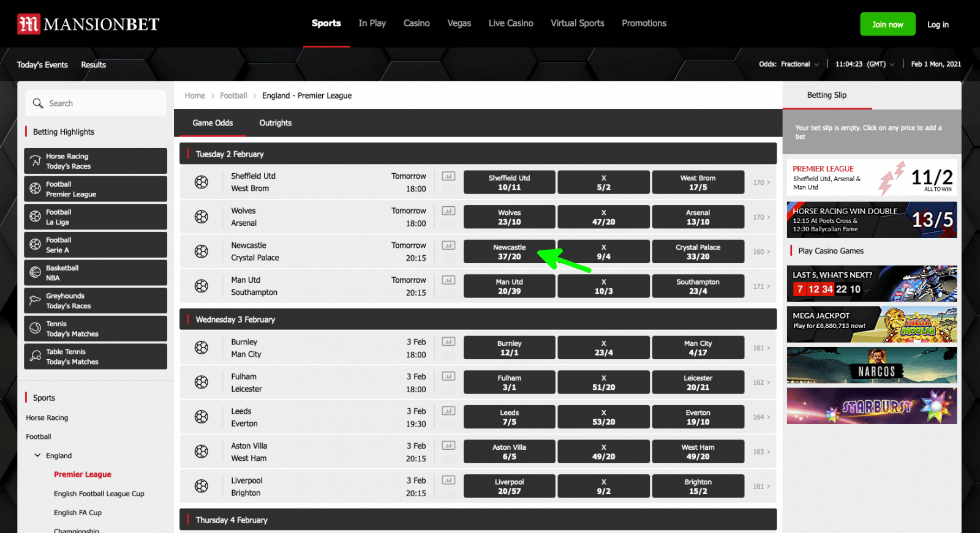Switch to In Play tab
The height and width of the screenshot is (533, 980).
click(372, 23)
